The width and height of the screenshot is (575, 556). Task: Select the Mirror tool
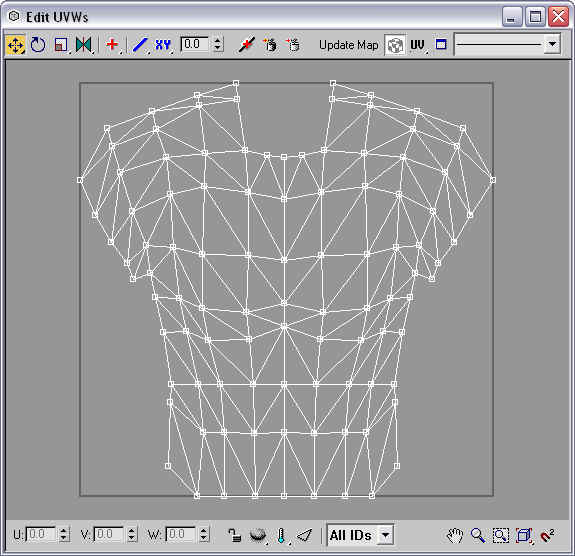tap(84, 45)
